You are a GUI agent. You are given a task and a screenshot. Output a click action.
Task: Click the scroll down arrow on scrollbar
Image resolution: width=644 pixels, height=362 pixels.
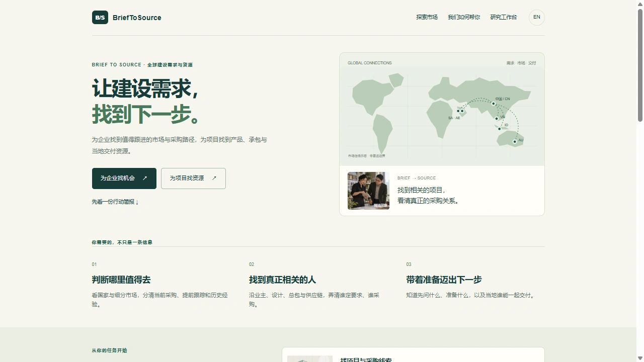point(640,358)
